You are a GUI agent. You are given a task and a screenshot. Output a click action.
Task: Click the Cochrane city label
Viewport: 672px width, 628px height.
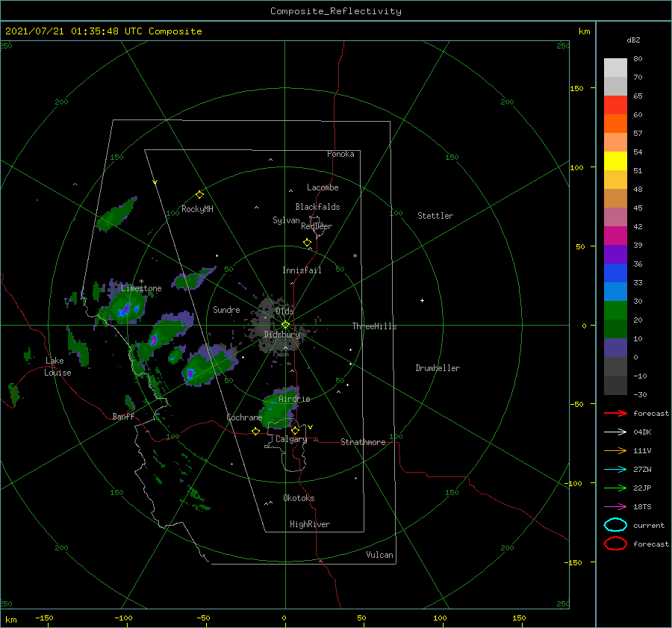[244, 417]
